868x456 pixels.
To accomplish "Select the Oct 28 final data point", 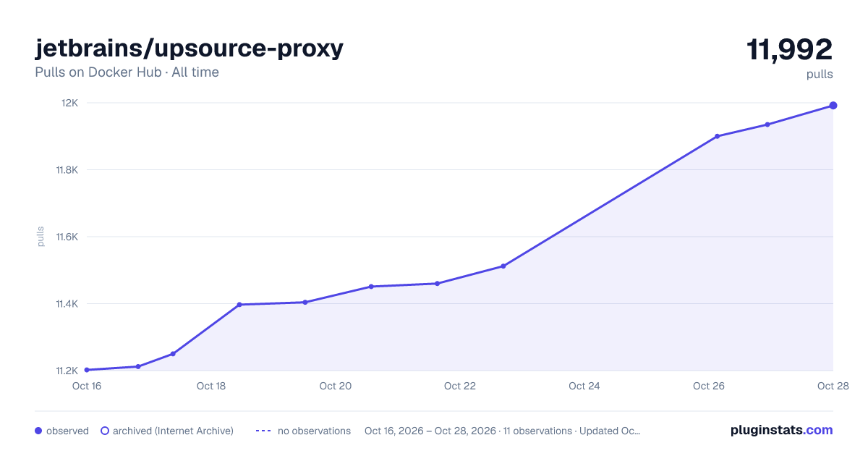I will (833, 106).
